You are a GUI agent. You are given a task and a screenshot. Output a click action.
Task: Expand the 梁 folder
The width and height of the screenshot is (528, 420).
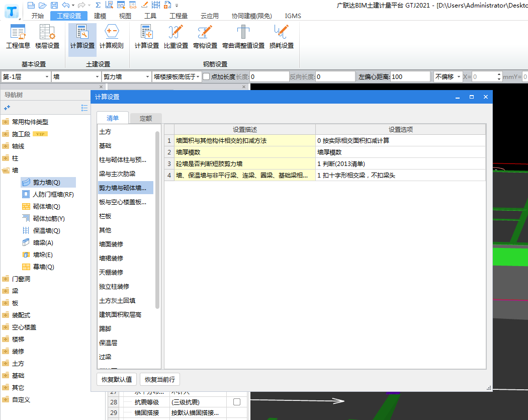[x=6, y=291]
